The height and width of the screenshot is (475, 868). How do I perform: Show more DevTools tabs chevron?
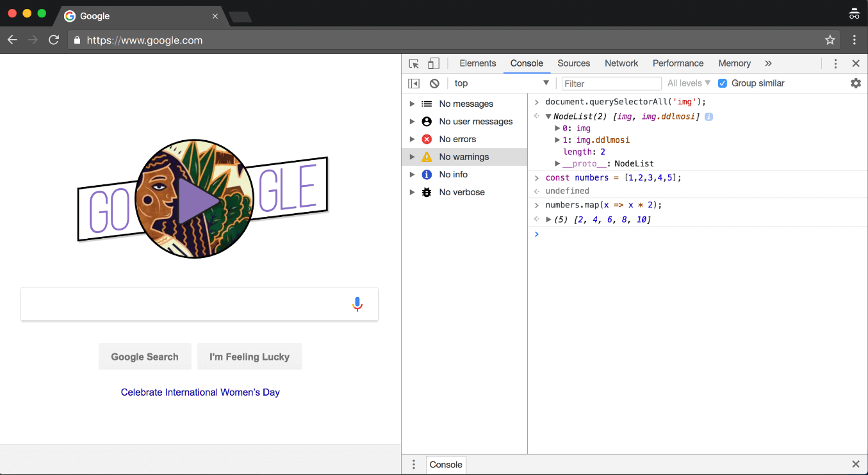pos(768,63)
